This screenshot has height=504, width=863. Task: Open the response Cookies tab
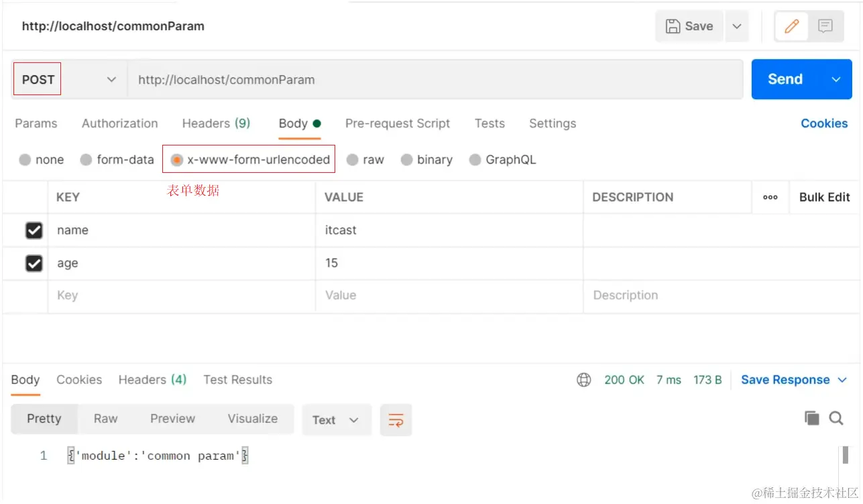[x=79, y=380]
